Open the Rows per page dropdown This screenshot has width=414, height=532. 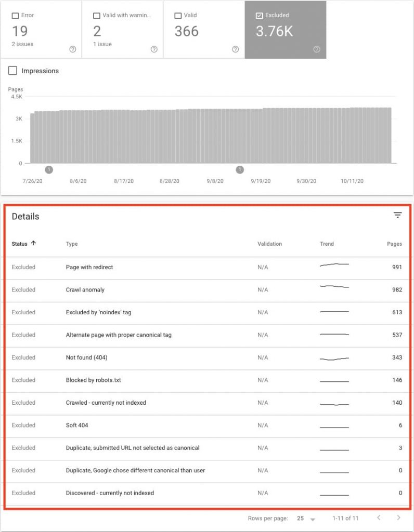(306, 518)
